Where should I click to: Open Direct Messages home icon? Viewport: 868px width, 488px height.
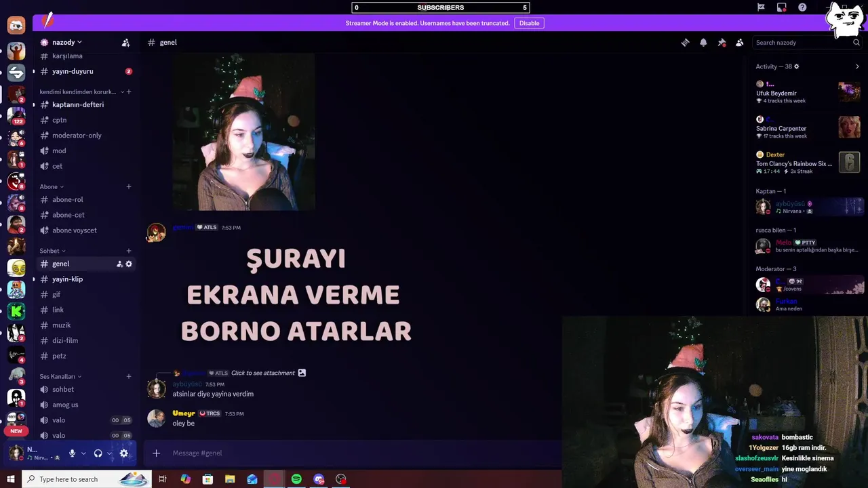16,26
